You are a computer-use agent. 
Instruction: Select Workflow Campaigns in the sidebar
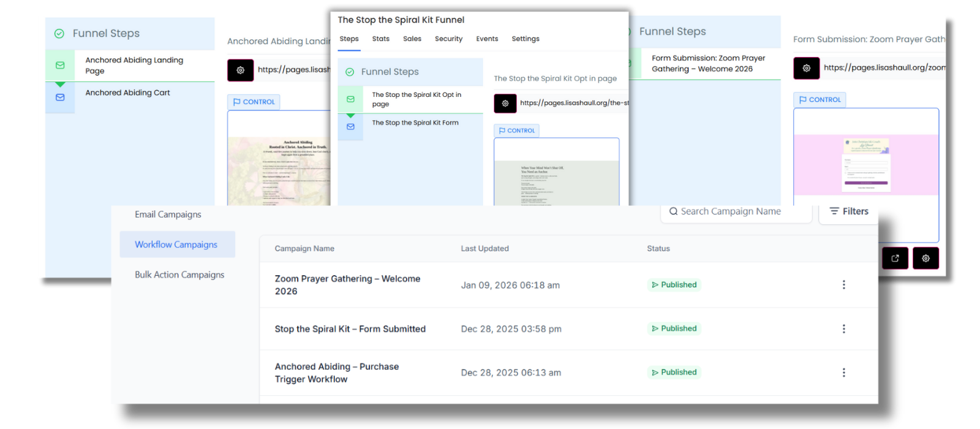[x=178, y=245]
